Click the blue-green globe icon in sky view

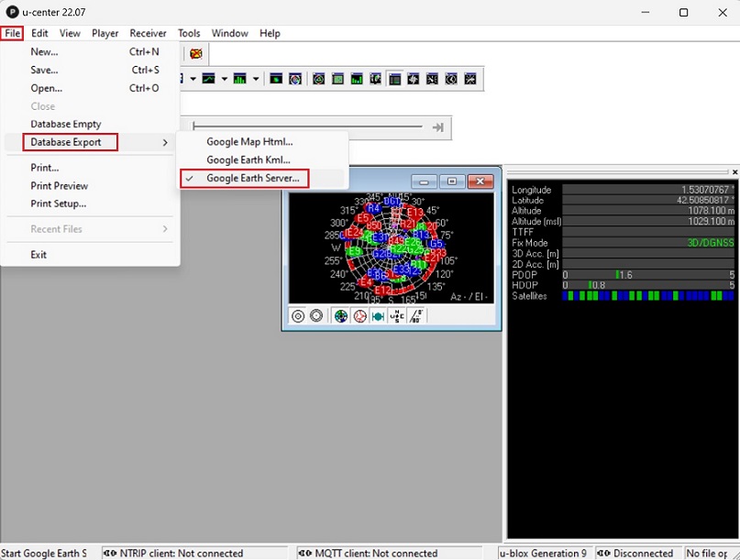click(x=341, y=316)
